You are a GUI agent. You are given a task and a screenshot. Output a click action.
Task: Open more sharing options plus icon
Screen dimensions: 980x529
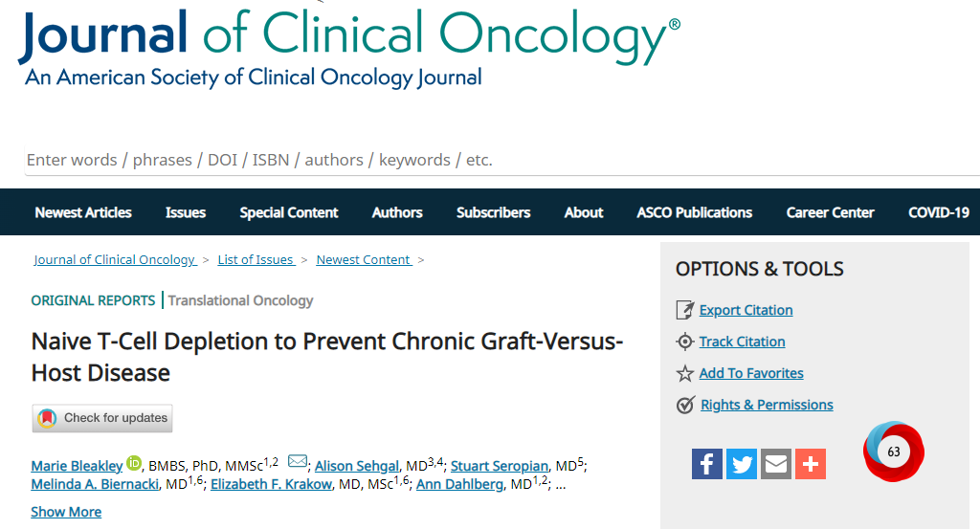pyautogui.click(x=811, y=464)
